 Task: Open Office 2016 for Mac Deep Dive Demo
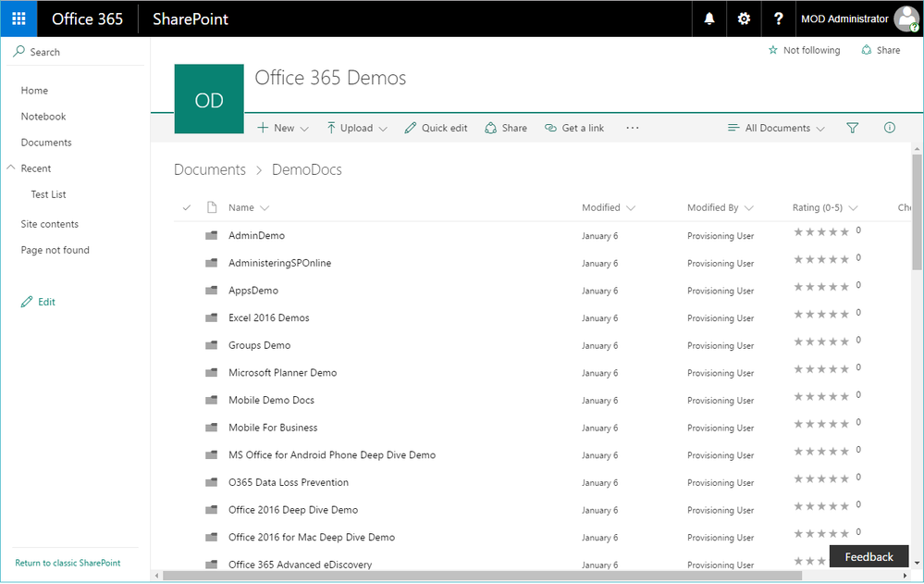(x=312, y=537)
